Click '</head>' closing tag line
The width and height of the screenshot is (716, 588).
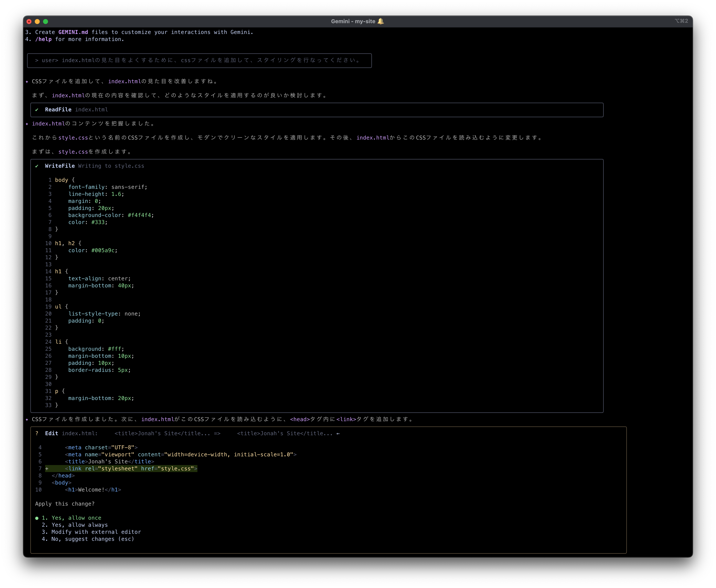pyautogui.click(x=63, y=476)
